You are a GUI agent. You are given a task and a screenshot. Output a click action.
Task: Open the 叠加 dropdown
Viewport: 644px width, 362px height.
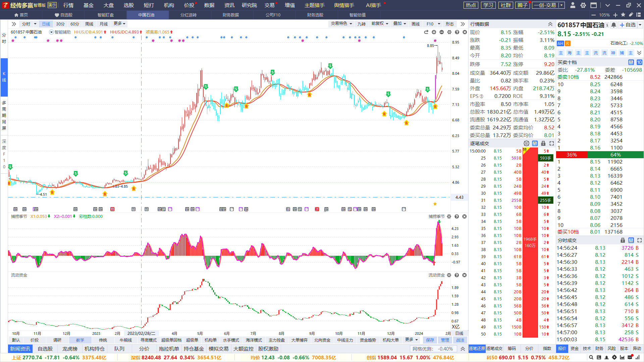[399, 23]
